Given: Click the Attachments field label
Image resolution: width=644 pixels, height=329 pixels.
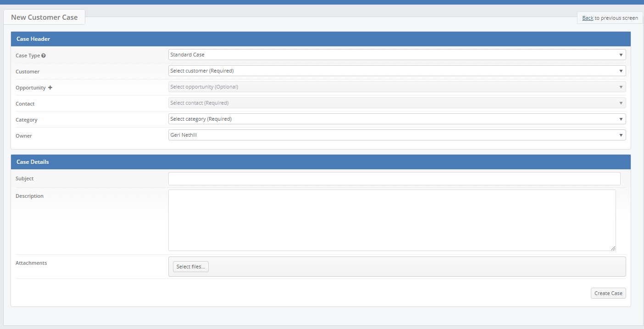Looking at the screenshot, I should [31, 263].
